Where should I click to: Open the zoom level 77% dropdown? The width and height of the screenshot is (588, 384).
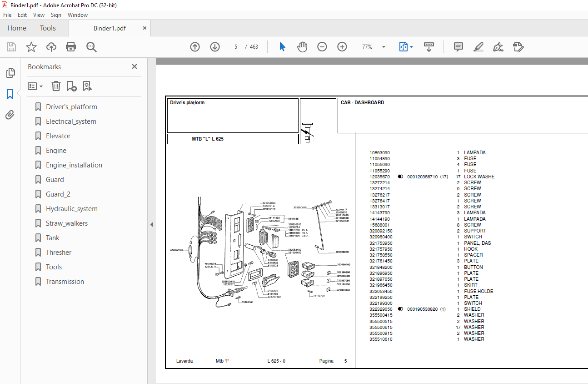point(384,47)
